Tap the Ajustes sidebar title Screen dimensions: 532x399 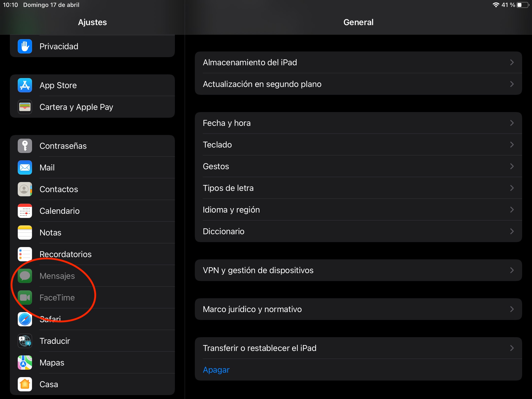coord(92,22)
